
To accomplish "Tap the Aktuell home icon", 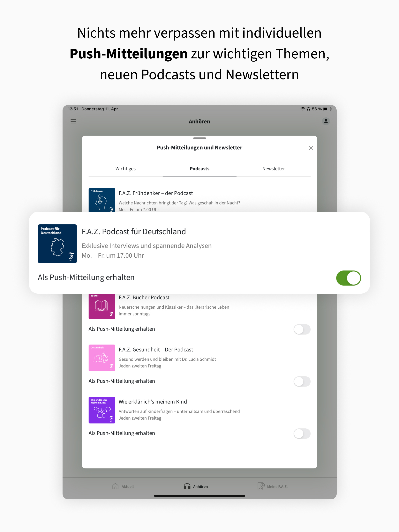I will click(x=116, y=486).
